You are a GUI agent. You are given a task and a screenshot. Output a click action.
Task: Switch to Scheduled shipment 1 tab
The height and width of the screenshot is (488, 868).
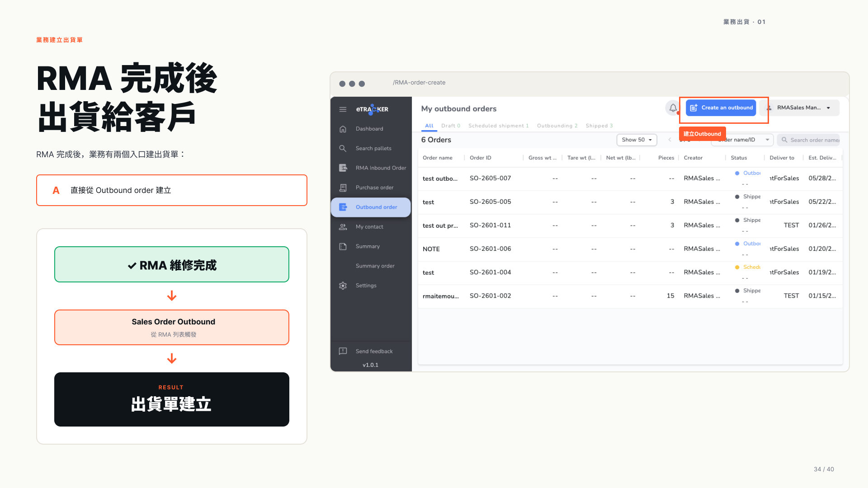pos(498,126)
